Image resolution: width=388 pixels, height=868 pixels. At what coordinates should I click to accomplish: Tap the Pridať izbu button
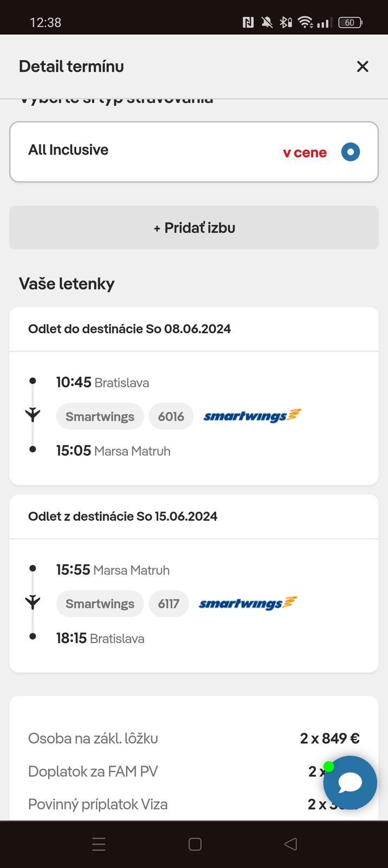[194, 228]
